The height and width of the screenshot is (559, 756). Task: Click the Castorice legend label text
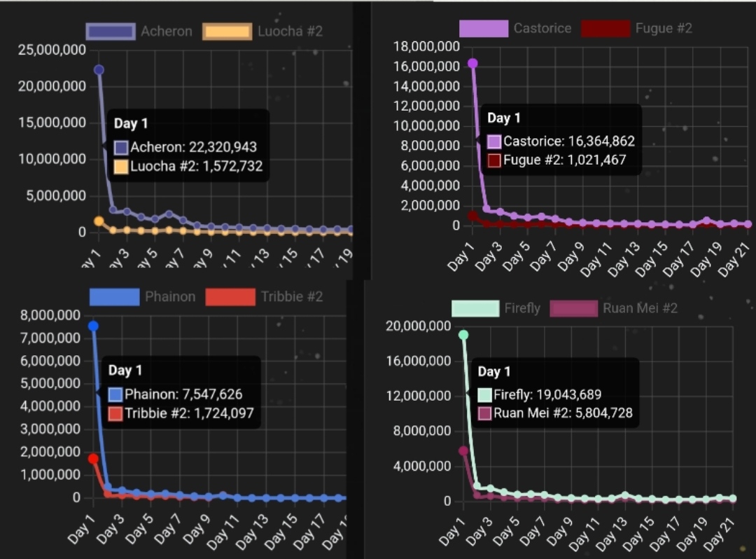click(542, 29)
